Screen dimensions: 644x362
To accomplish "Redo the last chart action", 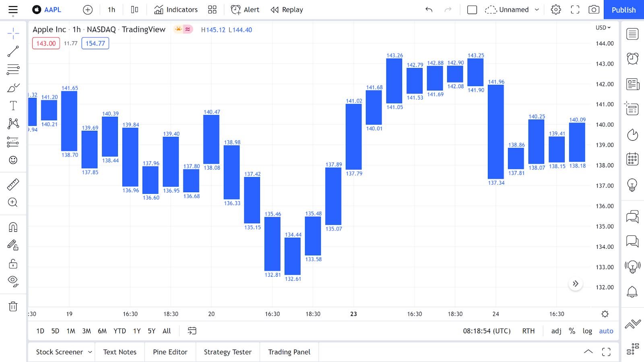I will tap(448, 10).
